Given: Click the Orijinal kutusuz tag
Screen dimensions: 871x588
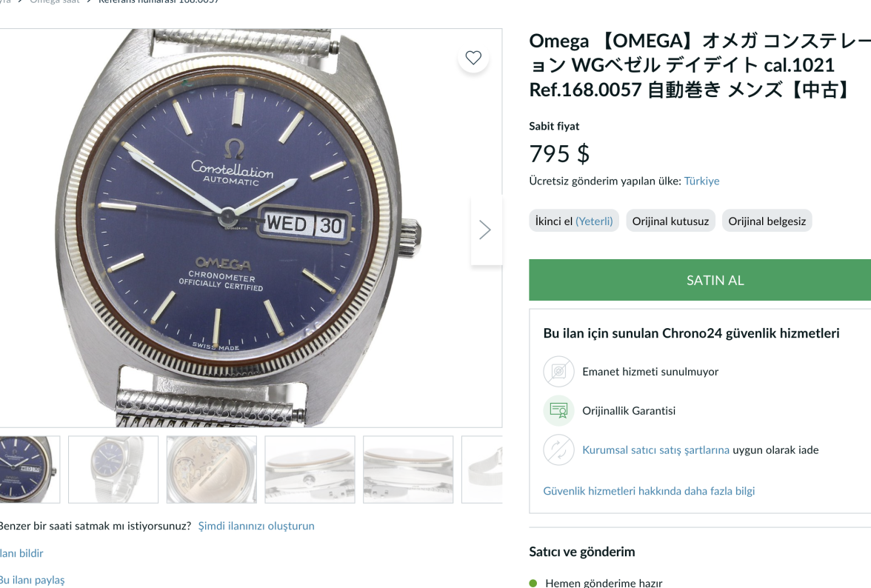Looking at the screenshot, I should pos(670,221).
